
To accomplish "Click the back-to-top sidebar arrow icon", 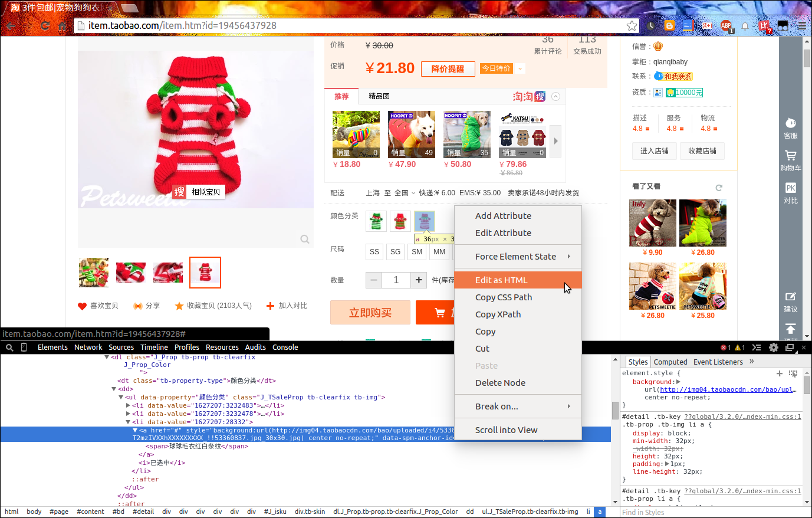I will click(x=791, y=329).
